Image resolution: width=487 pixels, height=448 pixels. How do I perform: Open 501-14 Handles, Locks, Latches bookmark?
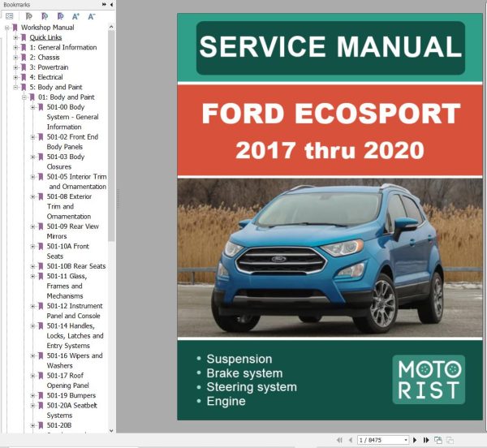pos(75,336)
